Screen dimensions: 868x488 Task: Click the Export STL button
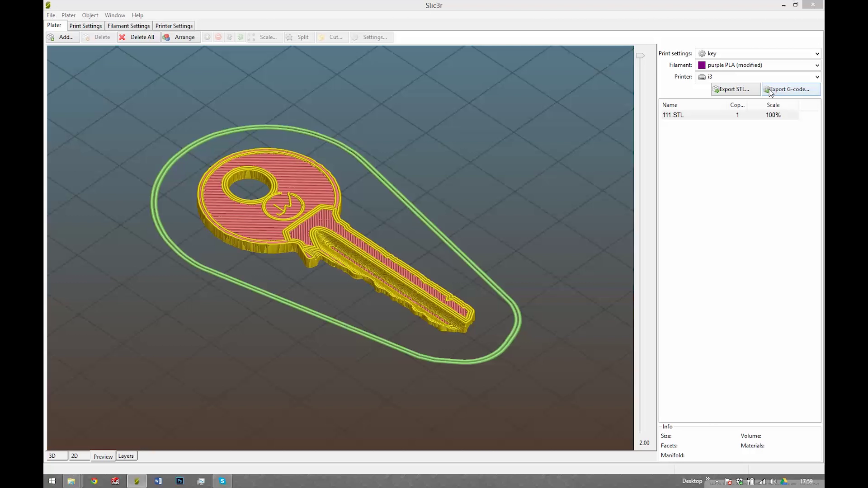click(735, 89)
